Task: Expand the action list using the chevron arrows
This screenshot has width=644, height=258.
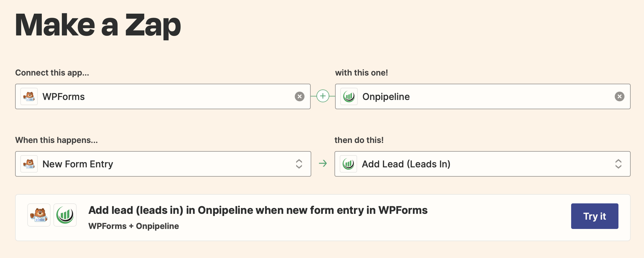Action: pyautogui.click(x=618, y=164)
